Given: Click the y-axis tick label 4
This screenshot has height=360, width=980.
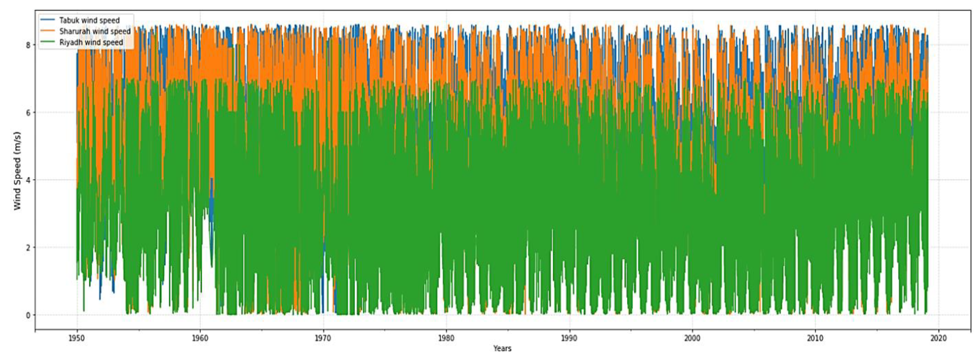Looking at the screenshot, I should [x=28, y=180].
